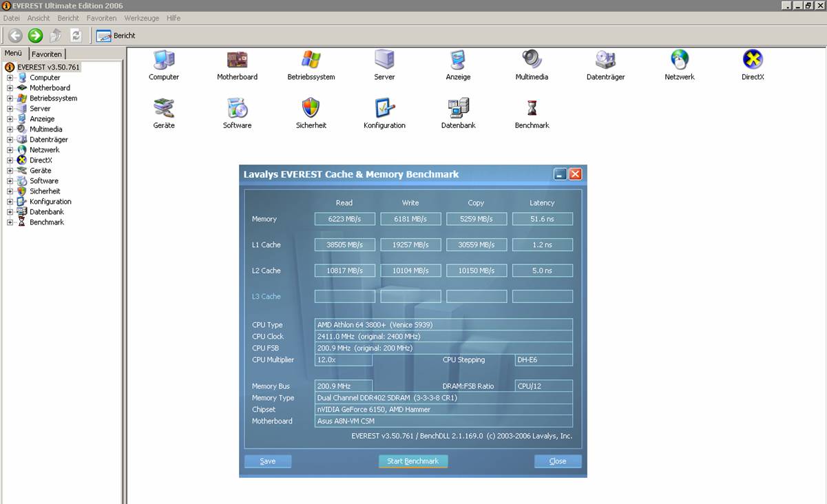Open the Datei menu
The height and width of the screenshot is (504, 827).
click(x=12, y=18)
